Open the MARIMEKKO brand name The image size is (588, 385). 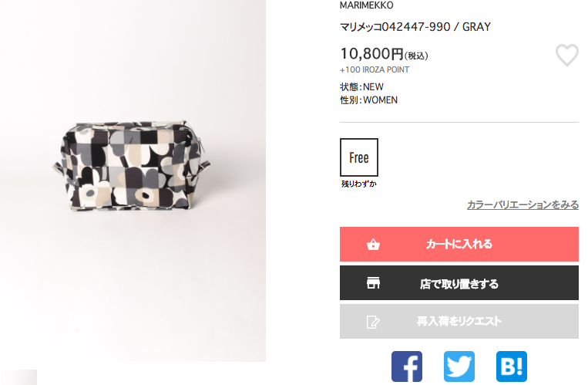tap(366, 5)
